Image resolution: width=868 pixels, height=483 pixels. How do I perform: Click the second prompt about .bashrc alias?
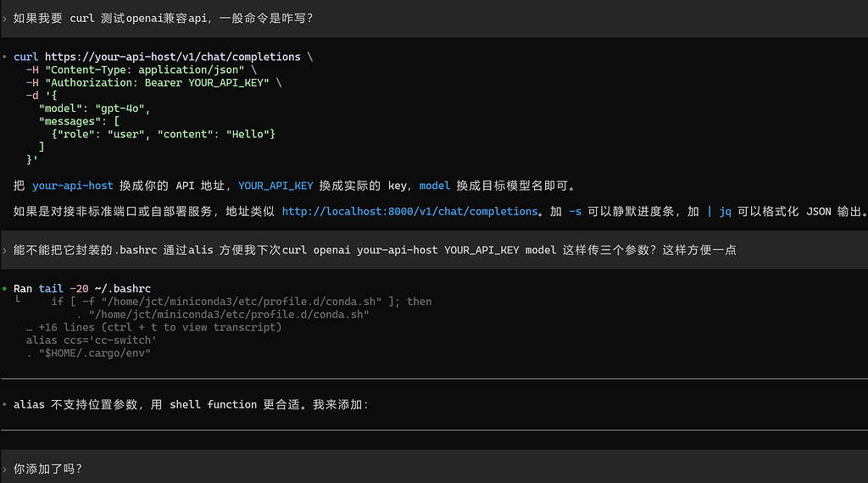[434, 250]
